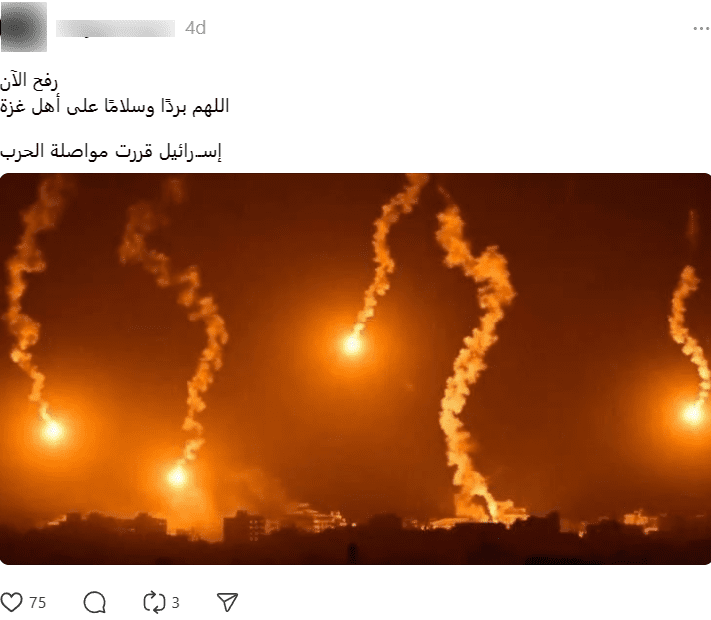This screenshot has height=620, width=711.
Task: Click the line إسـرائيل قررت مواصلة الحرب
Action: click(x=111, y=151)
